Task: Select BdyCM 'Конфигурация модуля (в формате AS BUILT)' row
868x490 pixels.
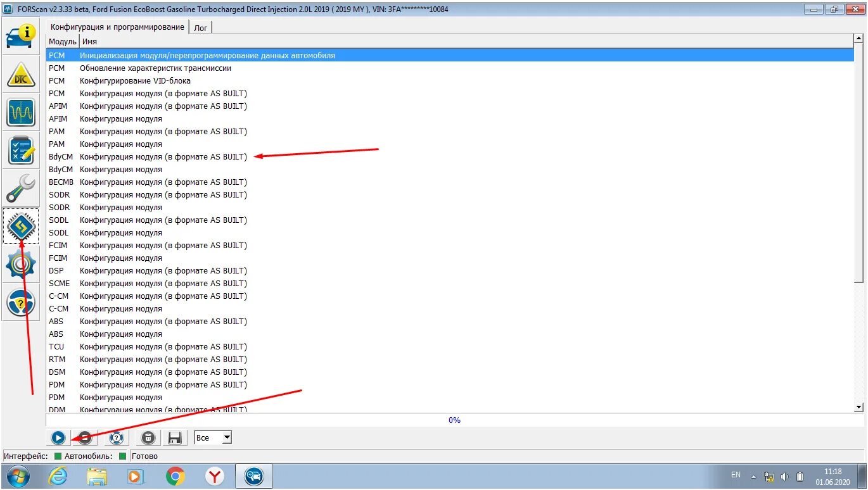Action: coord(450,156)
